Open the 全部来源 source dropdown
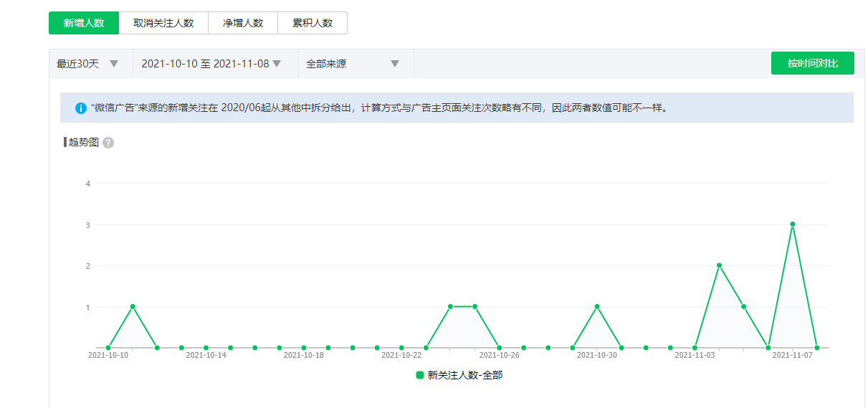This screenshot has width=868, height=408. coord(353,64)
